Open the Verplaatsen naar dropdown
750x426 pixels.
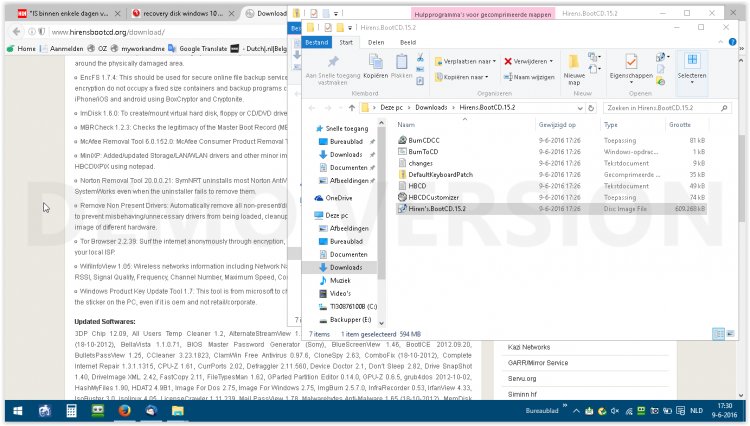(x=466, y=61)
